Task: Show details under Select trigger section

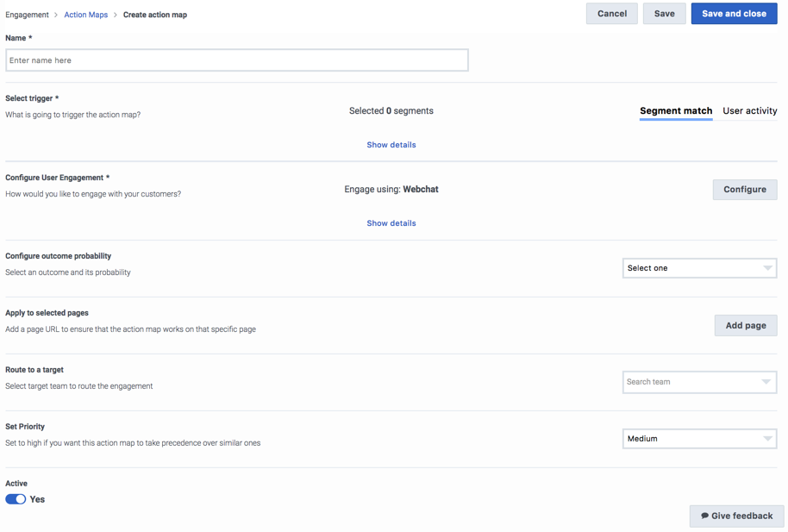Action: coord(391,145)
